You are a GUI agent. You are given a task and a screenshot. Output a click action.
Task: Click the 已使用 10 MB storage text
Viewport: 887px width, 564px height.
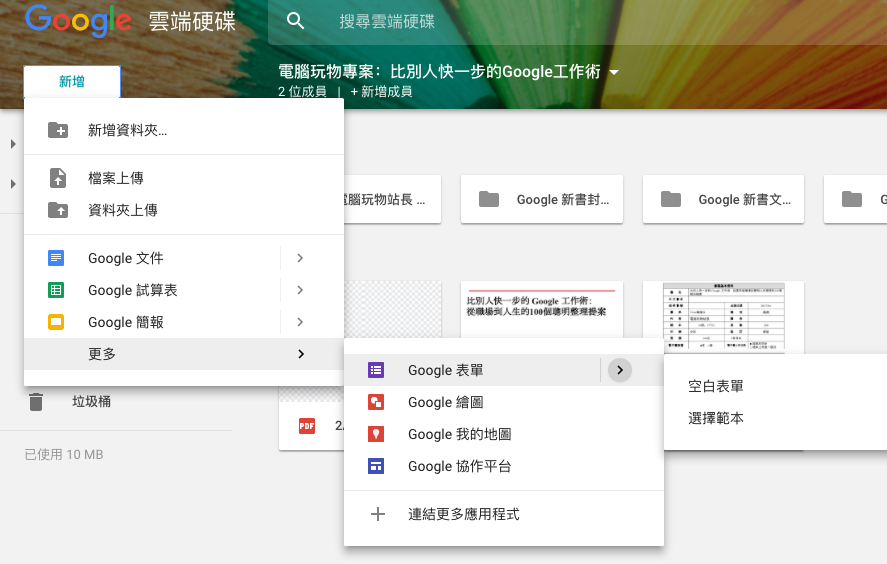click(x=64, y=454)
